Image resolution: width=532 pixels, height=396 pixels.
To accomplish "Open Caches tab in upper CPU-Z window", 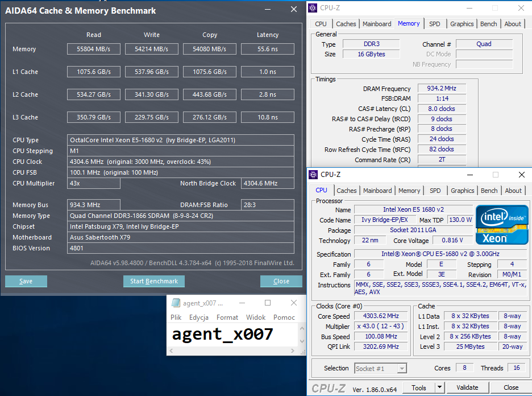I will 346,24.
